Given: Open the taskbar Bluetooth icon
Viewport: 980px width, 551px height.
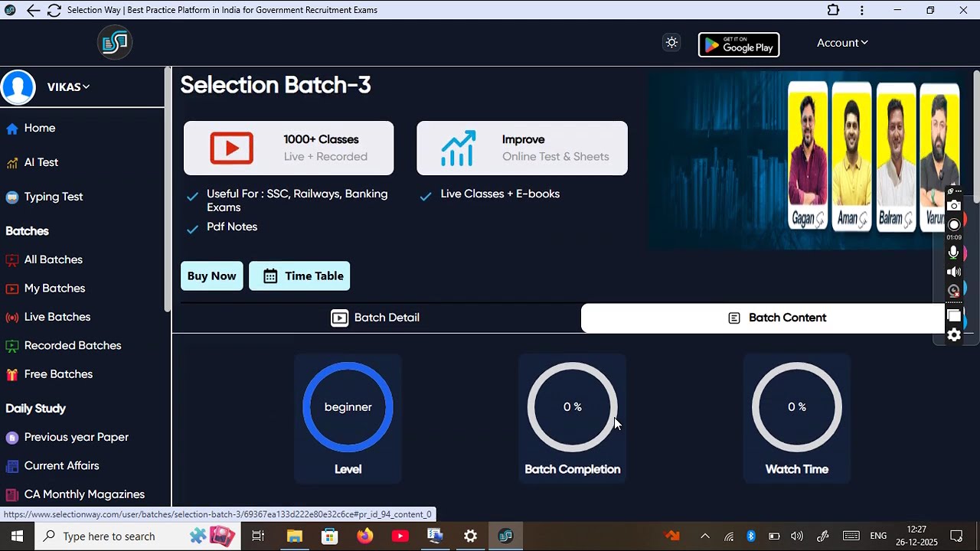Looking at the screenshot, I should [x=751, y=536].
